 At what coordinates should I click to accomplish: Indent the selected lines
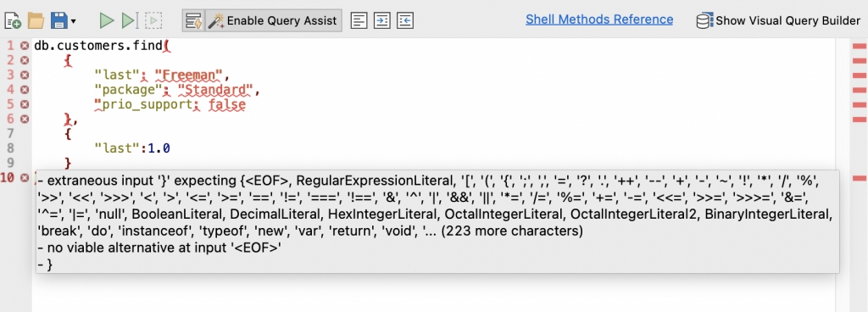(382, 21)
